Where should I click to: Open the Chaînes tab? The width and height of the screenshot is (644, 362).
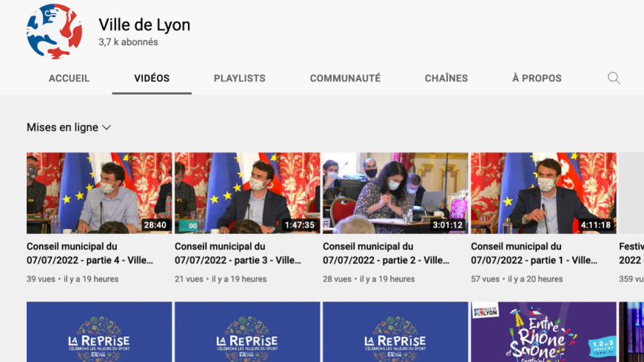tap(446, 78)
